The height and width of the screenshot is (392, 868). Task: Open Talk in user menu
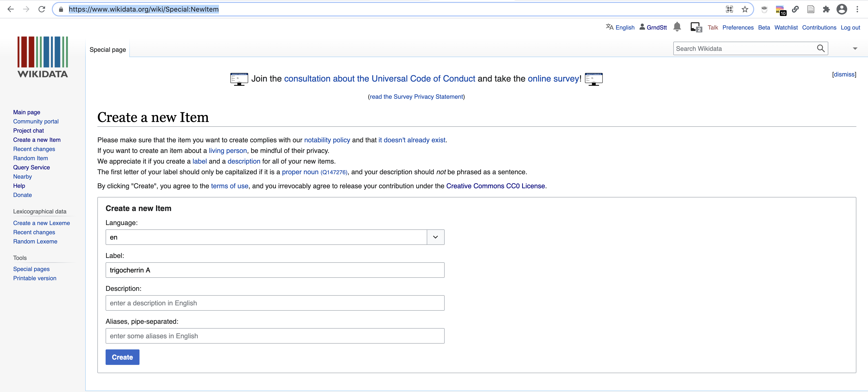click(713, 28)
